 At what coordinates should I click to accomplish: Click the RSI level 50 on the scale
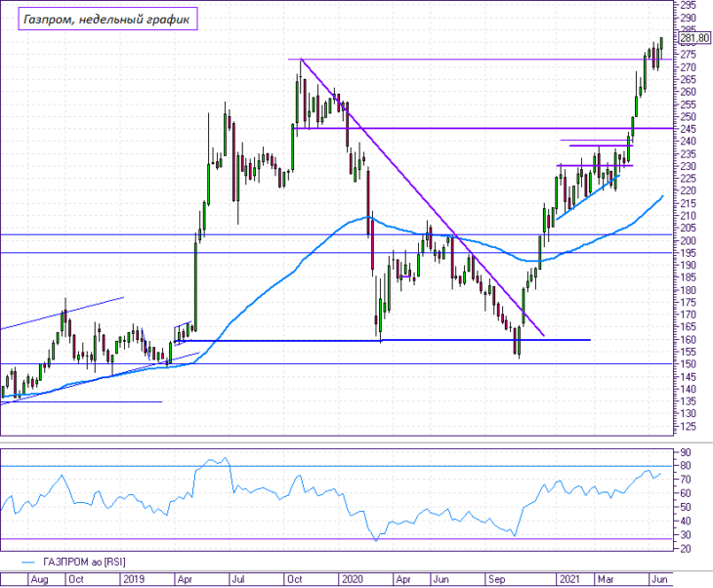click(685, 507)
